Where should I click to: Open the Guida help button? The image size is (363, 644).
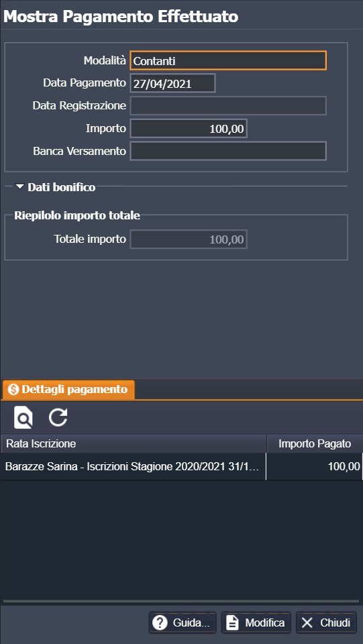(183, 623)
